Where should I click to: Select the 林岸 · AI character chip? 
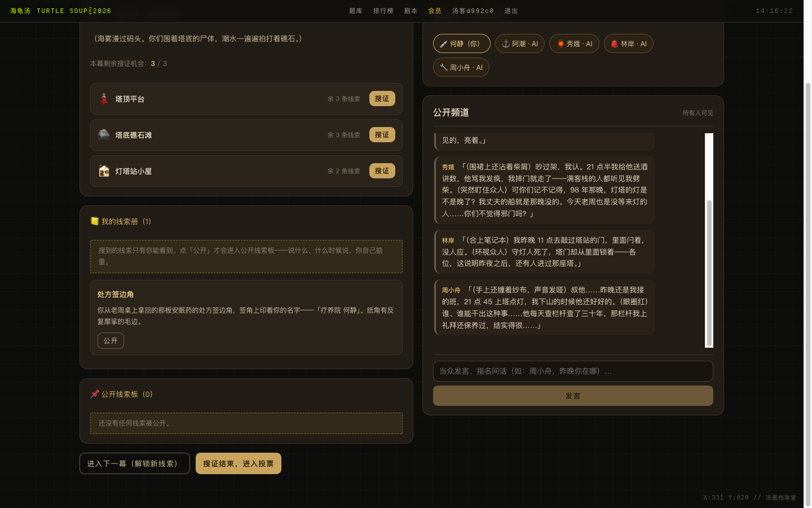(x=629, y=44)
